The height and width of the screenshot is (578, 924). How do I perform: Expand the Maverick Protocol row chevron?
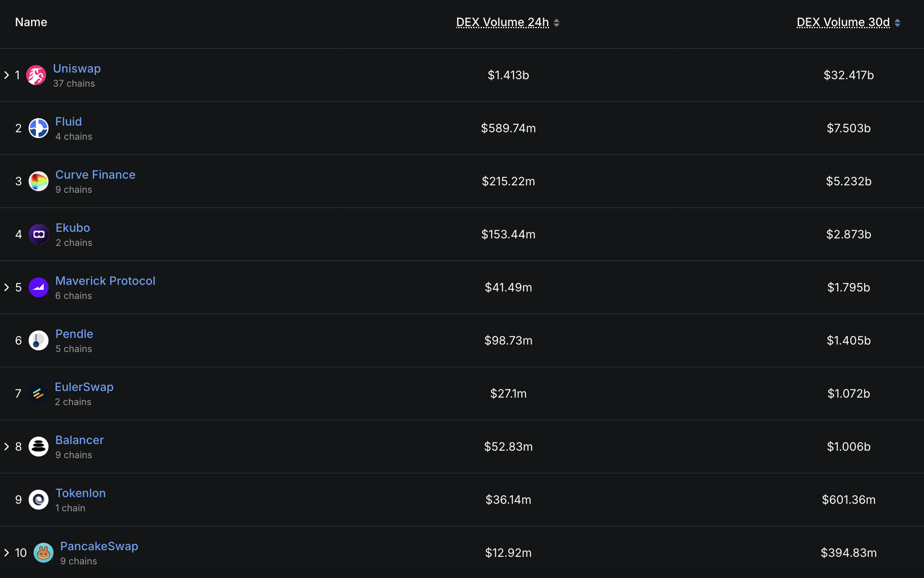pos(6,287)
